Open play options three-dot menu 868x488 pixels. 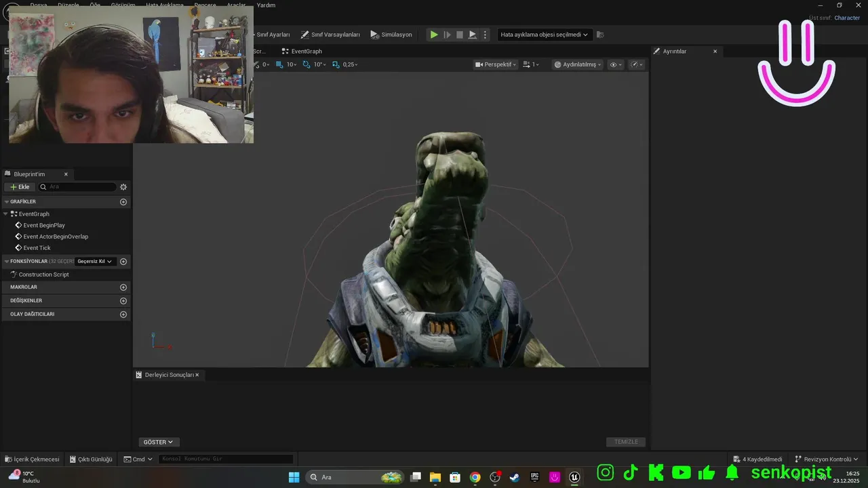485,35
